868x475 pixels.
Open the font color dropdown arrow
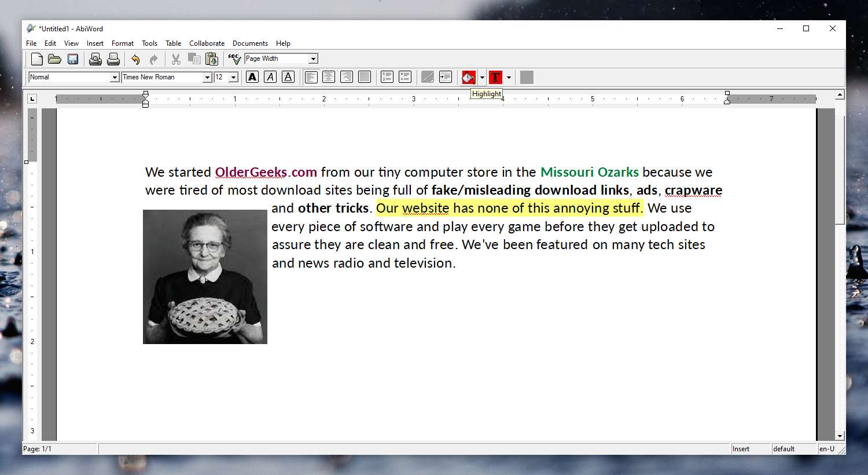pos(509,78)
